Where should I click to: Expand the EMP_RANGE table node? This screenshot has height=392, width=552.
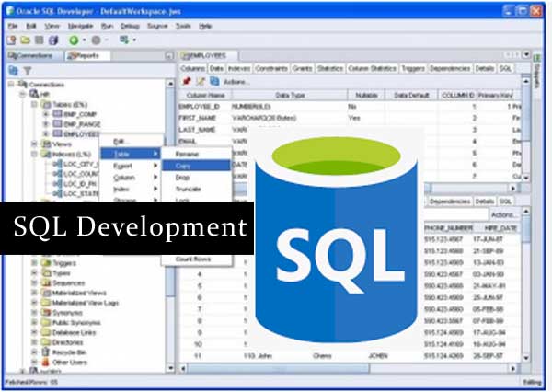[45, 124]
